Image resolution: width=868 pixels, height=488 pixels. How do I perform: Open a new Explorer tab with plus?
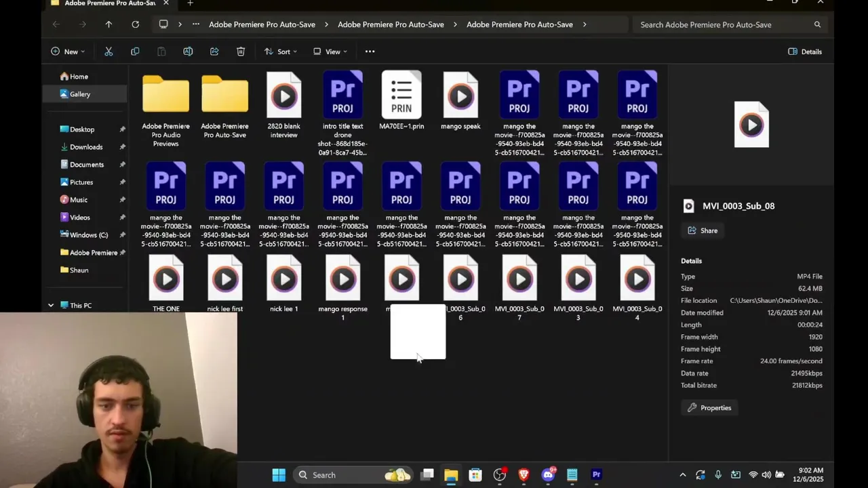point(190,3)
